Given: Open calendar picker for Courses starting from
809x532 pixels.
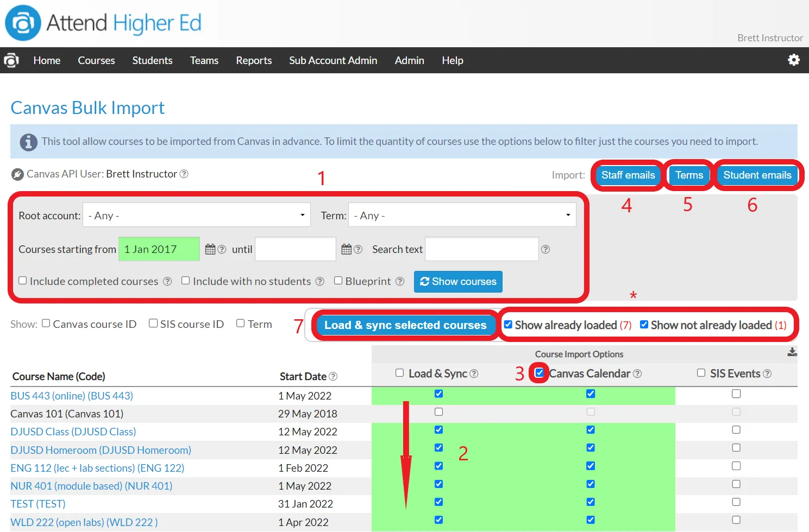Looking at the screenshot, I should (x=210, y=249).
